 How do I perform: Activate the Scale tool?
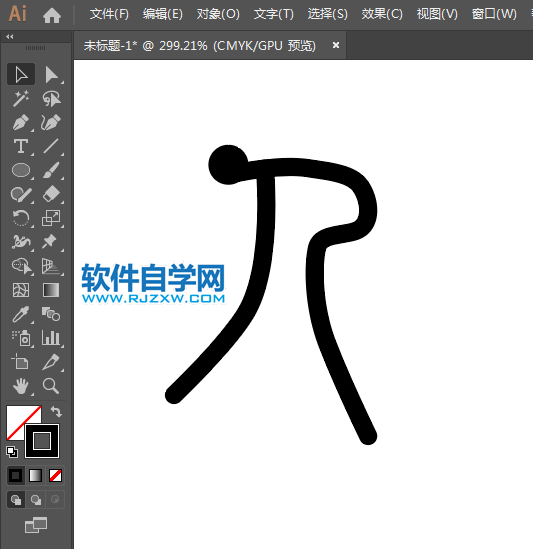tap(51, 218)
